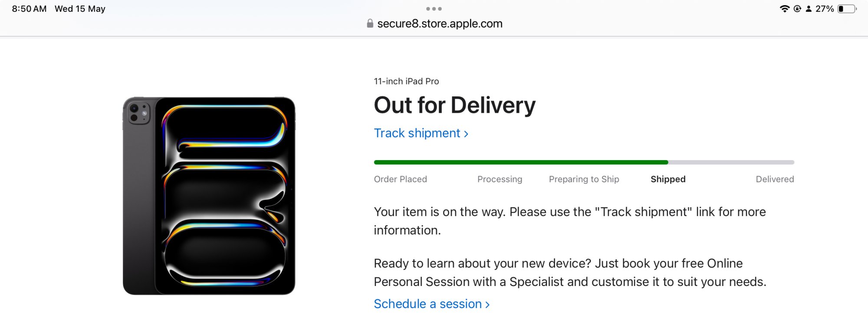Image resolution: width=868 pixels, height=332 pixels.
Task: Tap the secure8.store.apple.com address field
Action: click(434, 23)
